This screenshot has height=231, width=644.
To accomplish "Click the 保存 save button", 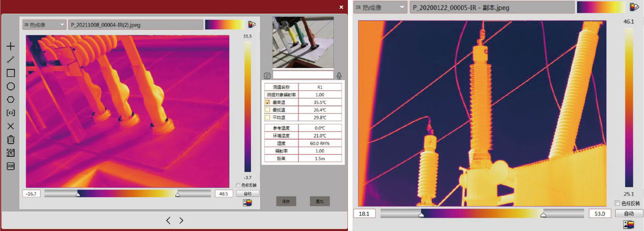I will (286, 201).
